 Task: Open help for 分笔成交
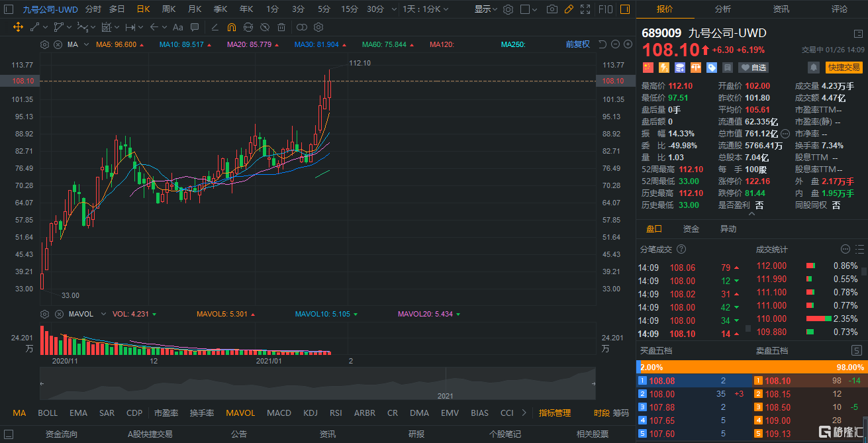pyautogui.click(x=681, y=249)
